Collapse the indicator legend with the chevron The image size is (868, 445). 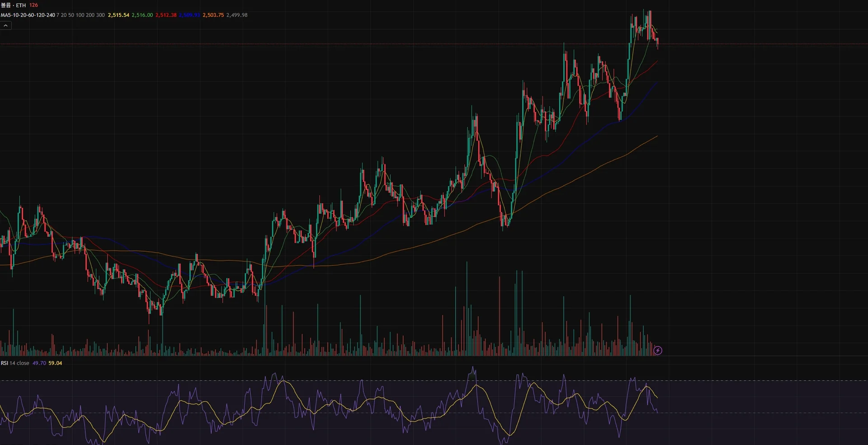coord(5,26)
